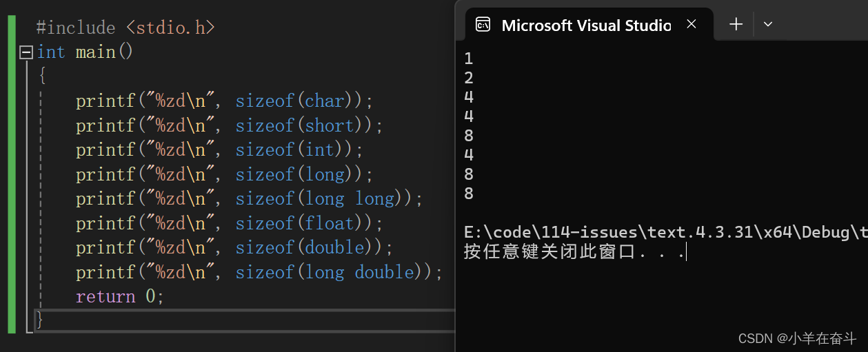Click the int main() declaration line
Image resolution: width=868 pixels, height=352 pixels.
(85, 52)
